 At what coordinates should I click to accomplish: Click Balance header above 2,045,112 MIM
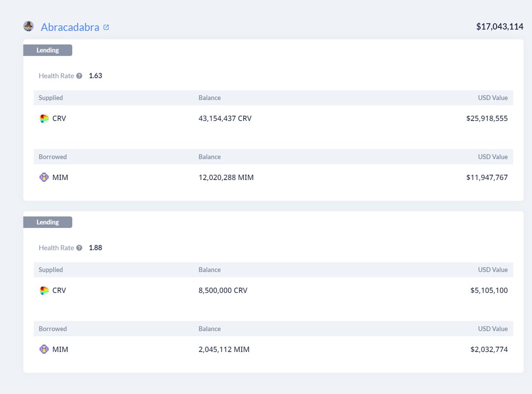click(210, 329)
